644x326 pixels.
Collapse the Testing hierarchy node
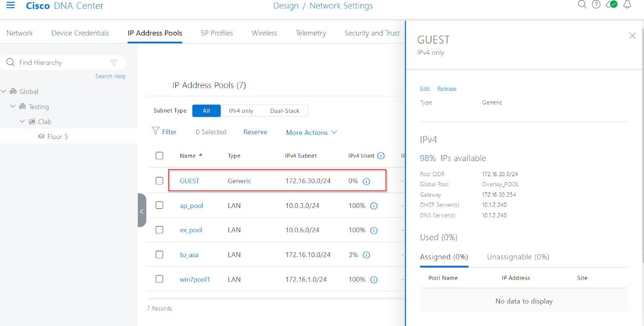point(13,106)
